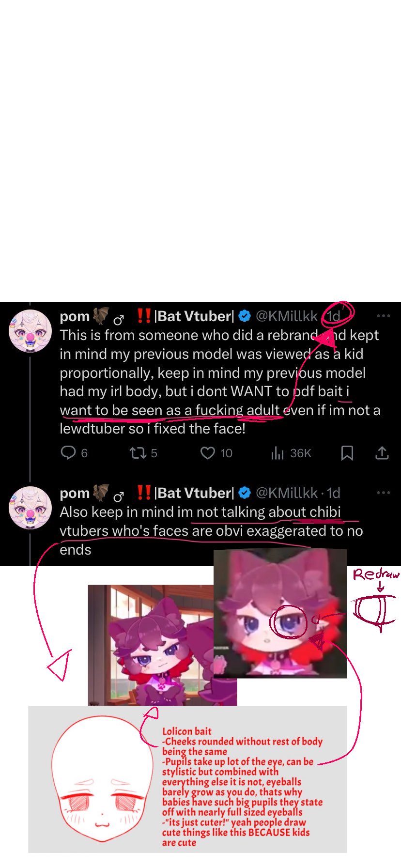401x868 pixels.
Task: Open @KMillkk handle on second tweet
Action: click(x=286, y=493)
